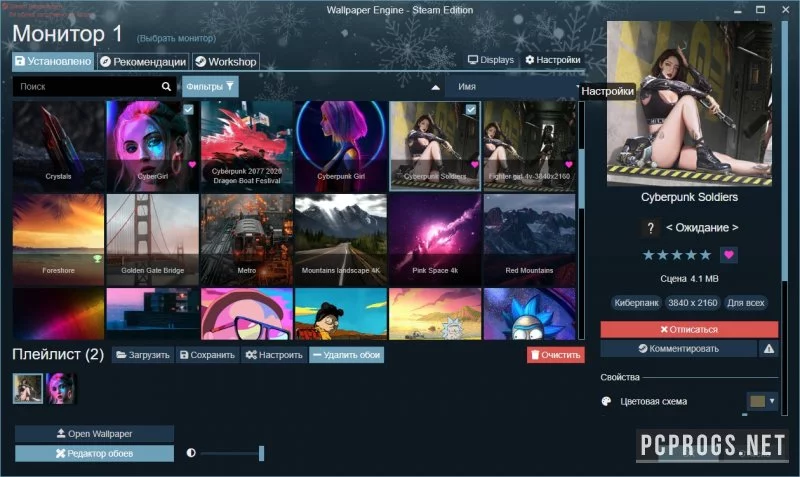Image resolution: width=800 pixels, height=477 pixels.
Task: Click the Комментировать button
Action: pos(679,349)
